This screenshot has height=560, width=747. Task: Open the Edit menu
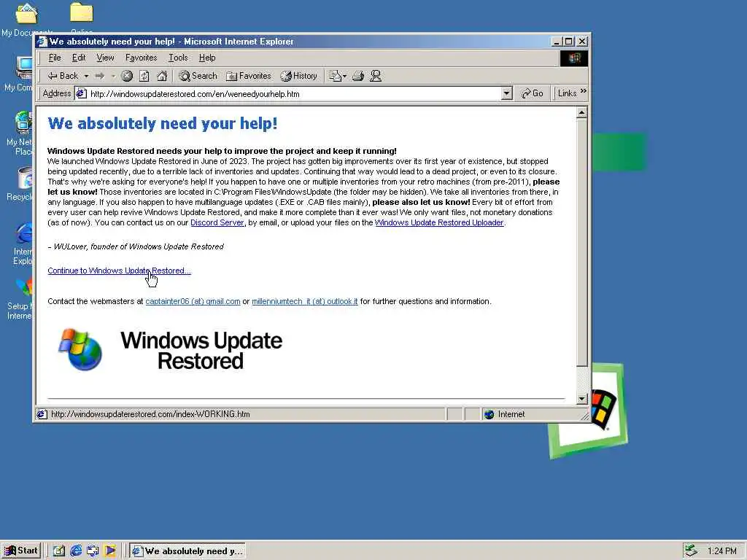point(79,58)
